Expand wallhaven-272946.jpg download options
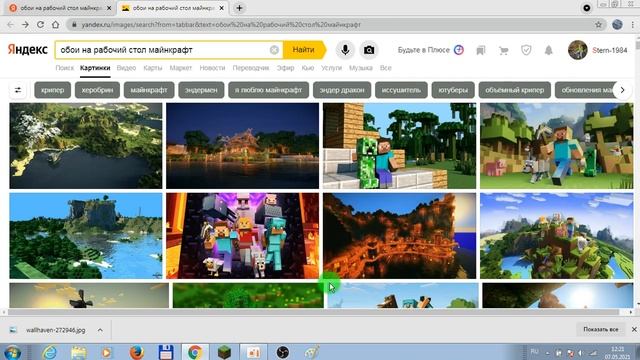 [100, 330]
